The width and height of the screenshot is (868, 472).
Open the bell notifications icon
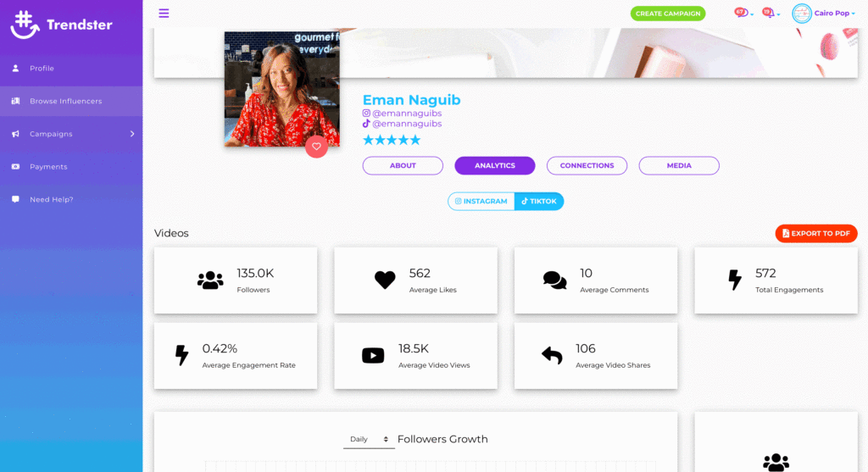tap(768, 13)
